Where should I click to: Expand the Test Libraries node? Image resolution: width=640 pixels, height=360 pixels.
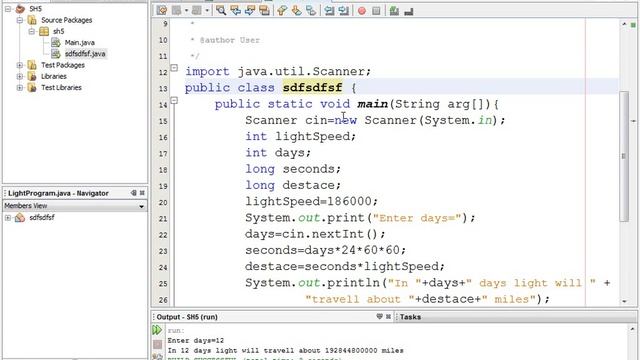point(20,87)
